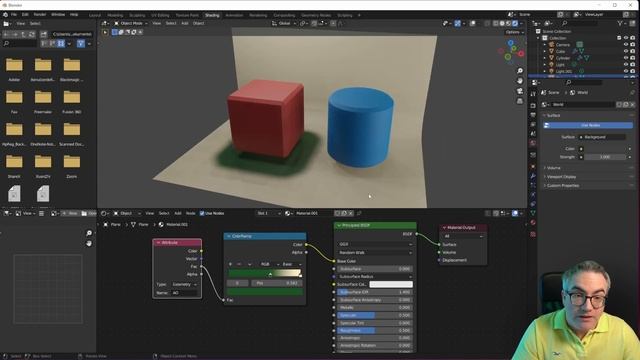
Task: Adjust the Specular slider in Principled BSDF
Action: [x=375, y=315]
